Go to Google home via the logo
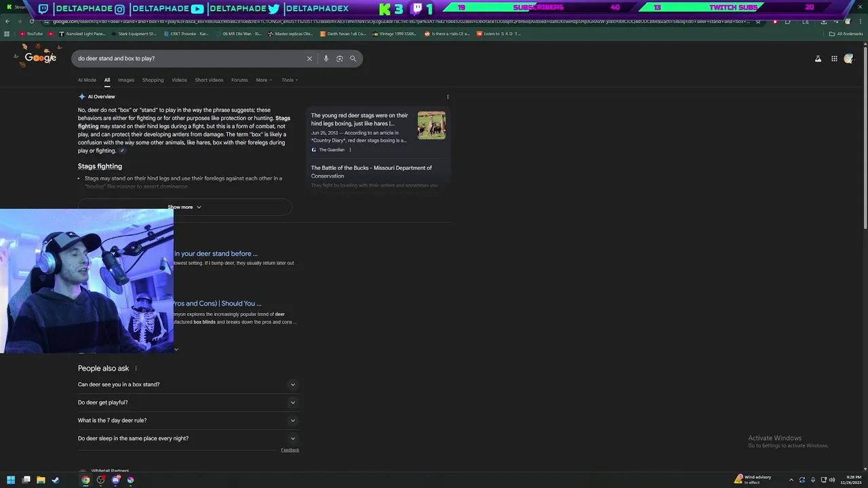Image resolution: width=868 pixels, height=488 pixels. pos(41,58)
